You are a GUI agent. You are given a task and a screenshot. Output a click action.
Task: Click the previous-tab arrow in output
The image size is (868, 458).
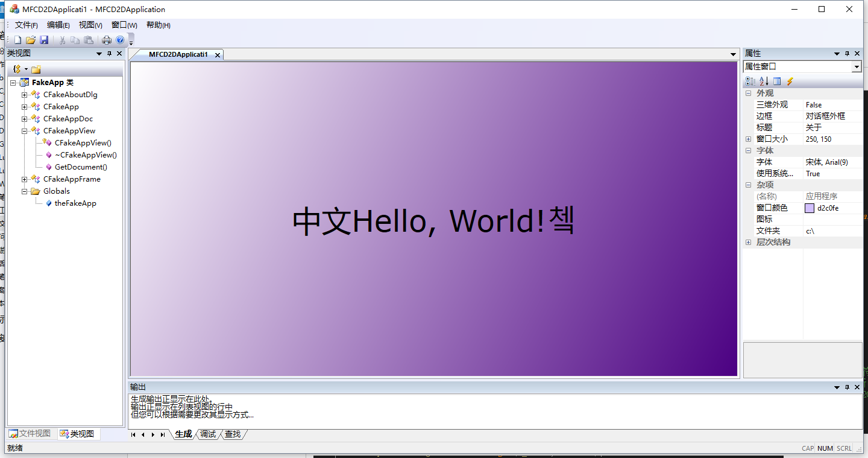click(143, 434)
